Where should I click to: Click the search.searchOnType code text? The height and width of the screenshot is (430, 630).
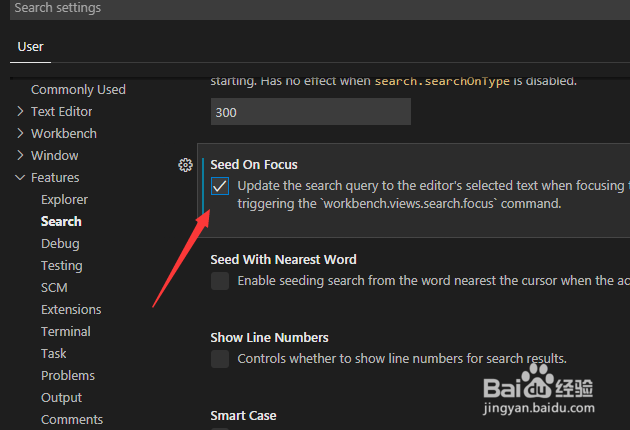(x=442, y=81)
